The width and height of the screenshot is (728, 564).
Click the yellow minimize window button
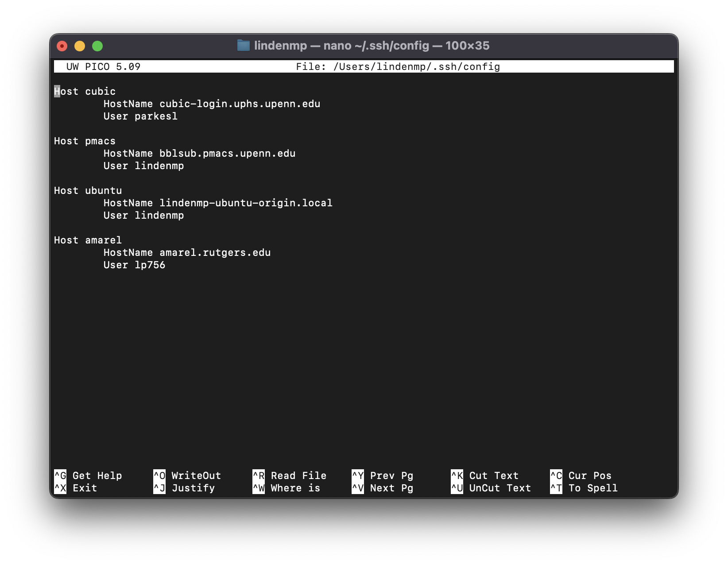click(x=80, y=46)
